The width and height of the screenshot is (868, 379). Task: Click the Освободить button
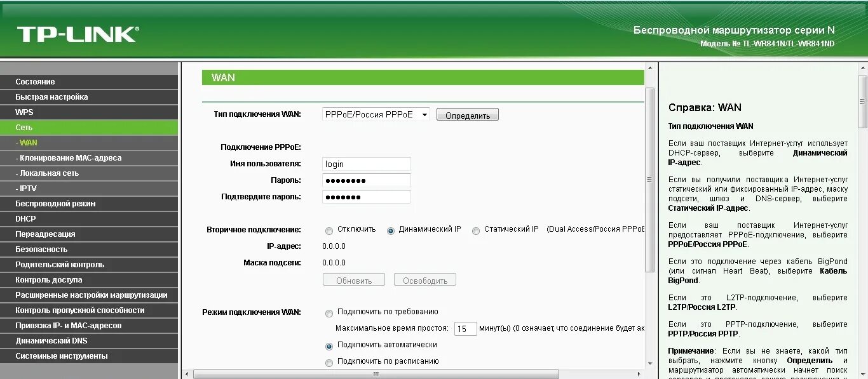click(x=425, y=280)
